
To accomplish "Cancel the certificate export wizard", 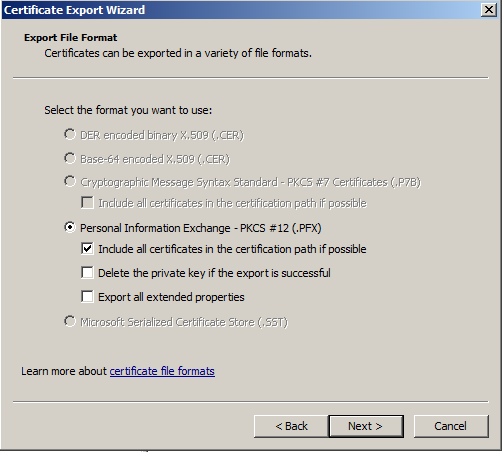I will [x=451, y=426].
